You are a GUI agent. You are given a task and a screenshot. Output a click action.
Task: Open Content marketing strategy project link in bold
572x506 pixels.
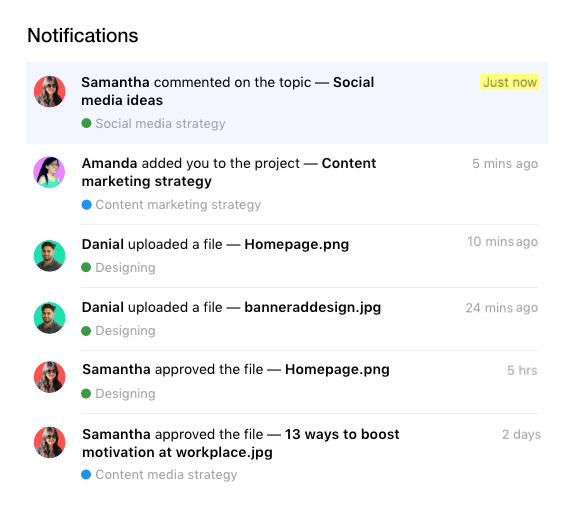click(x=229, y=172)
